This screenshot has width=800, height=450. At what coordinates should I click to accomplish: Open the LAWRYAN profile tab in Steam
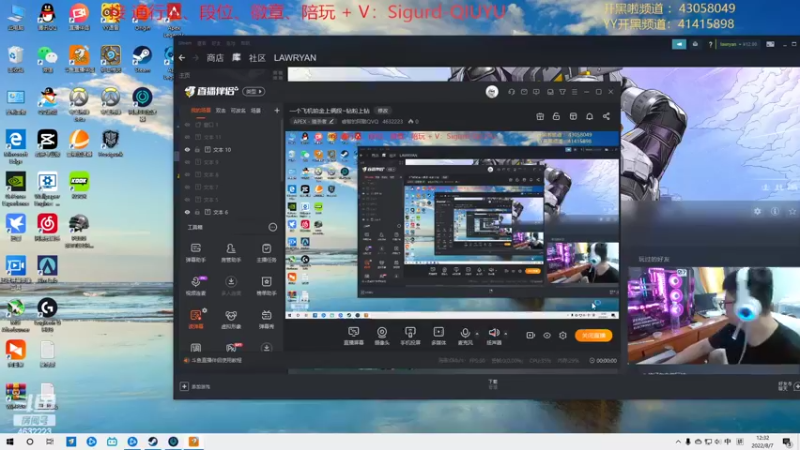tap(295, 58)
